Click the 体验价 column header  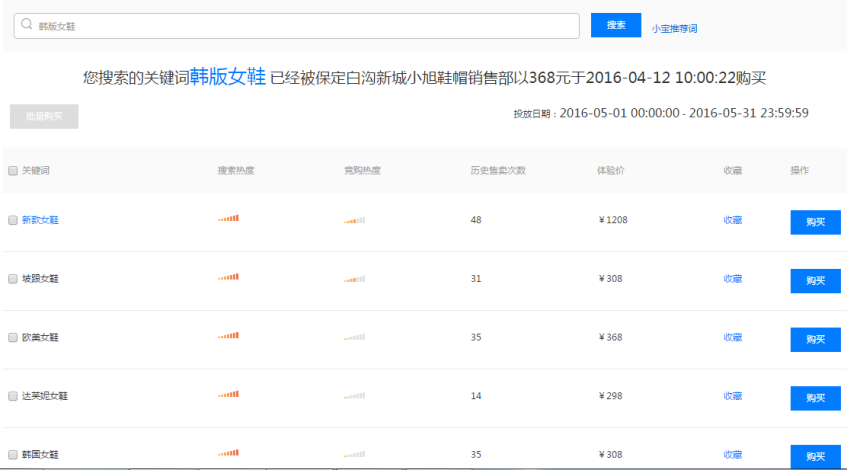pyautogui.click(x=610, y=171)
